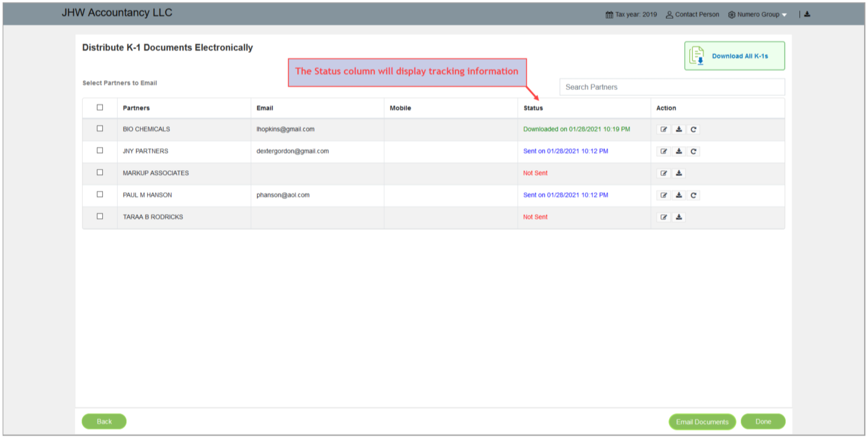Select the dextergordon@gmail.com email cell

click(293, 151)
